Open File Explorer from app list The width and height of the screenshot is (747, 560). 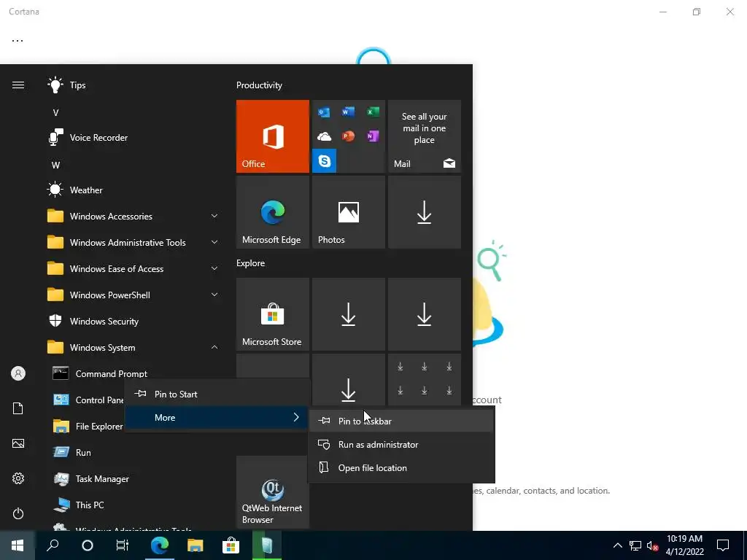click(x=88, y=426)
